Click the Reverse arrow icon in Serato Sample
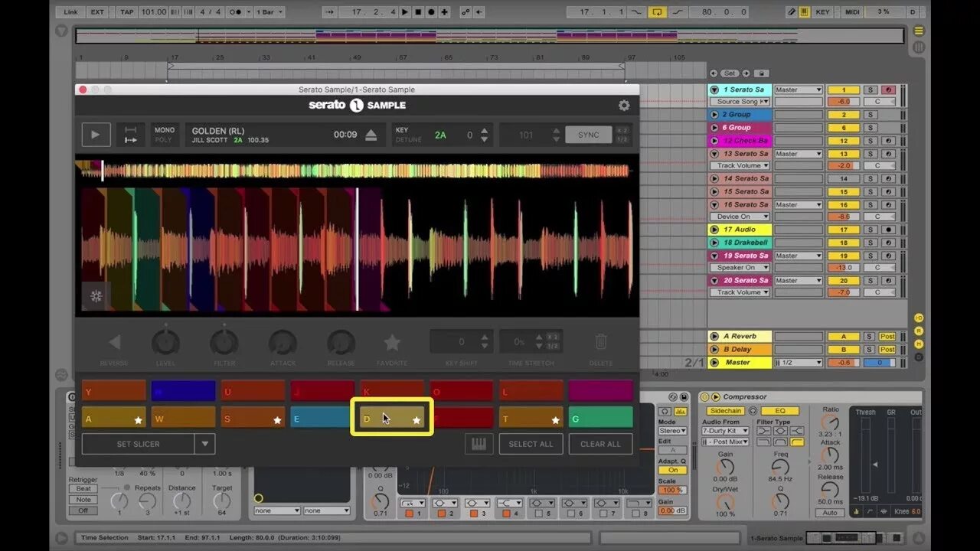 [113, 342]
